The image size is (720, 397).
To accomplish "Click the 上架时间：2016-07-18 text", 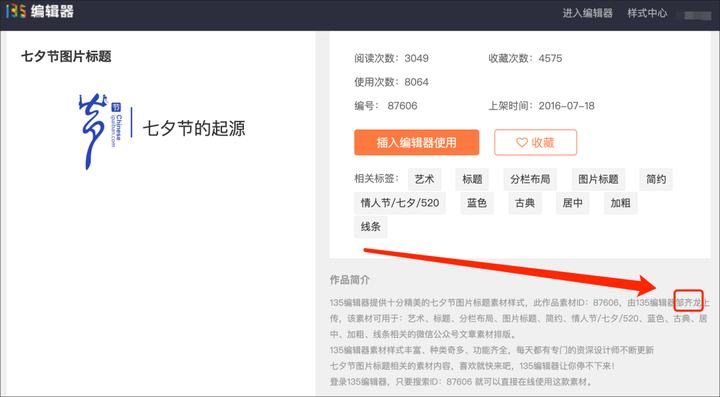I will pyautogui.click(x=541, y=106).
